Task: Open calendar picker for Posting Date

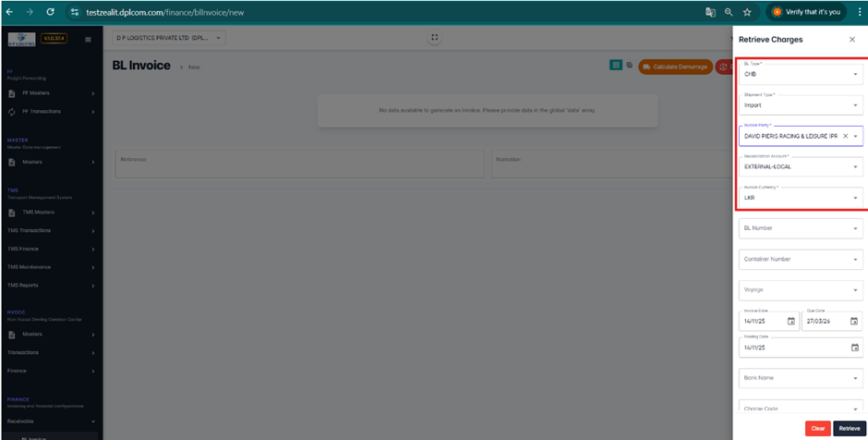Action: coord(854,348)
